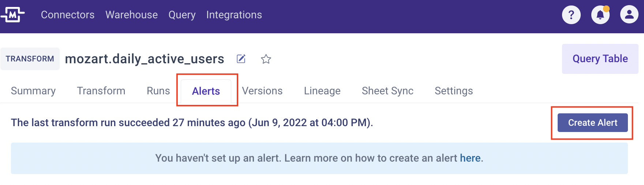Open the Integrations menu
644x185 pixels.
[234, 15]
